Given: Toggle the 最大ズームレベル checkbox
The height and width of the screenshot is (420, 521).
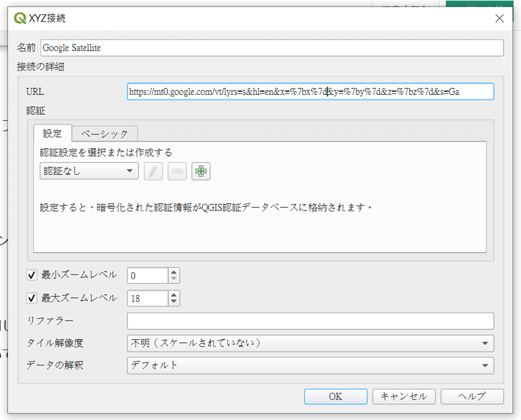Looking at the screenshot, I should 32,298.
